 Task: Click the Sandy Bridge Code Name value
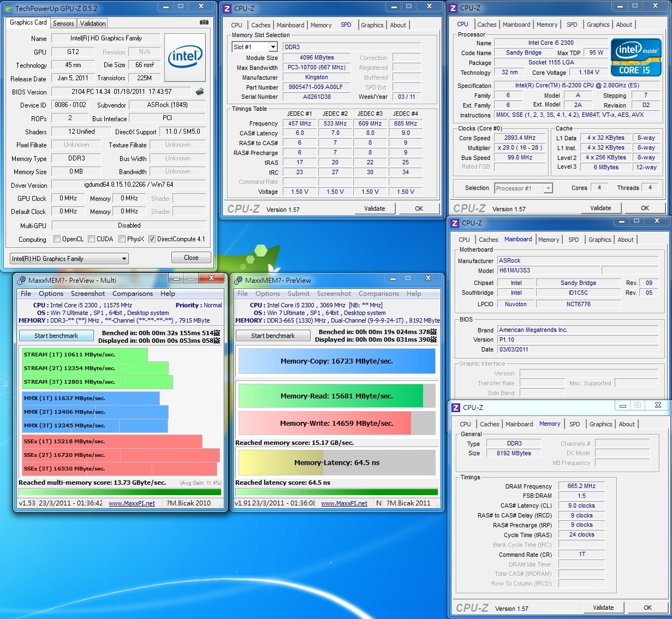524,53
